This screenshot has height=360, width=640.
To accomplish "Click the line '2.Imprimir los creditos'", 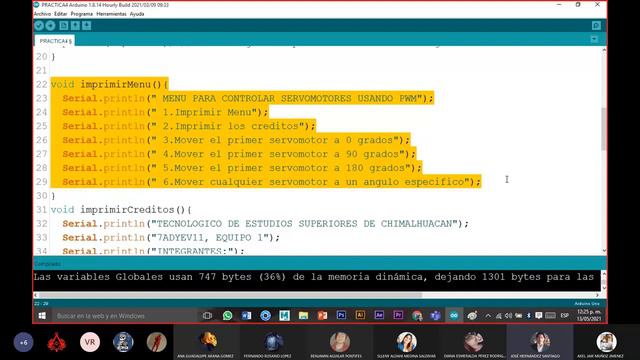I will tap(189, 126).
